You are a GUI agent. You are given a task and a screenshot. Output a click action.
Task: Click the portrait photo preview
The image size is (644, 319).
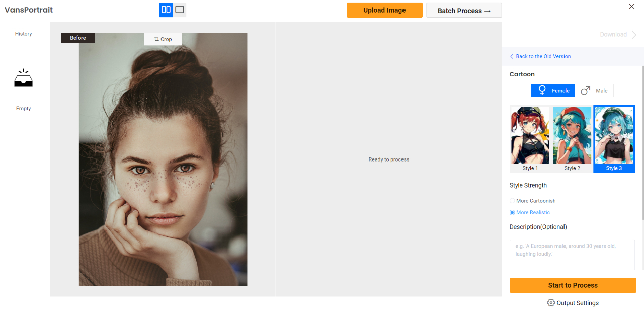(x=163, y=159)
